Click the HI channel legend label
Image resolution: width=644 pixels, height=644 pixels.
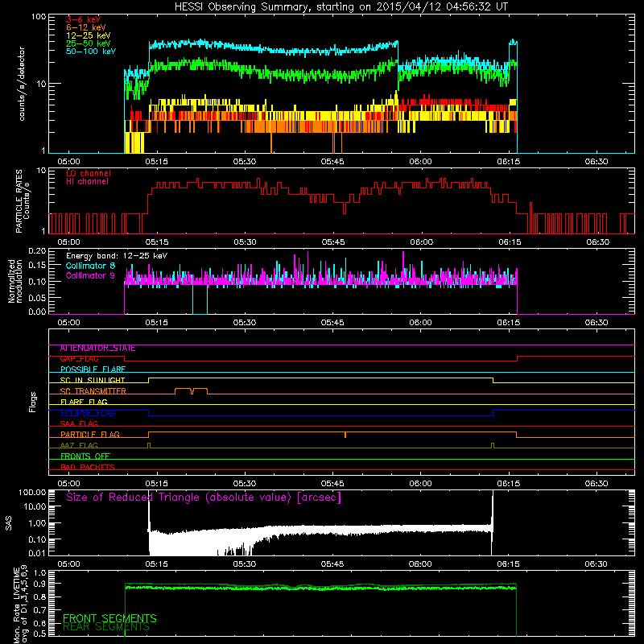[87, 182]
